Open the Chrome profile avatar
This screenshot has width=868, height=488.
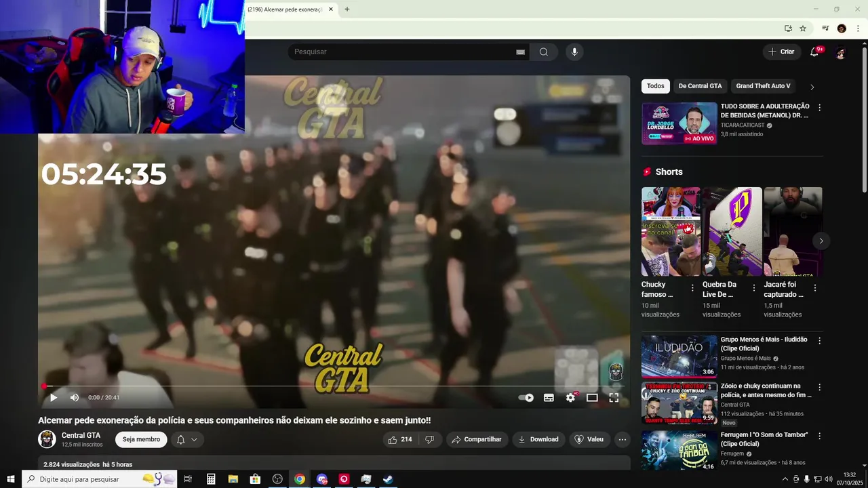(842, 28)
